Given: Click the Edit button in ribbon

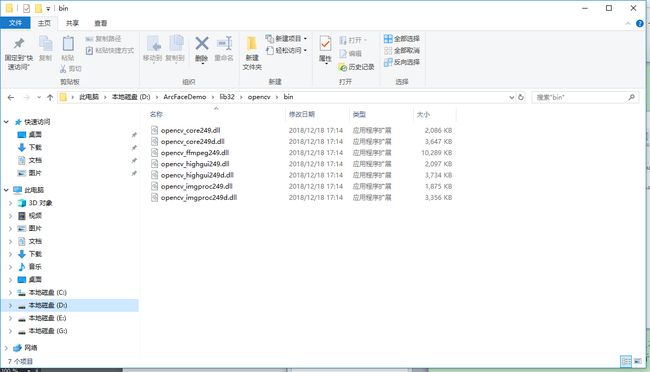Looking at the screenshot, I should [x=351, y=53].
